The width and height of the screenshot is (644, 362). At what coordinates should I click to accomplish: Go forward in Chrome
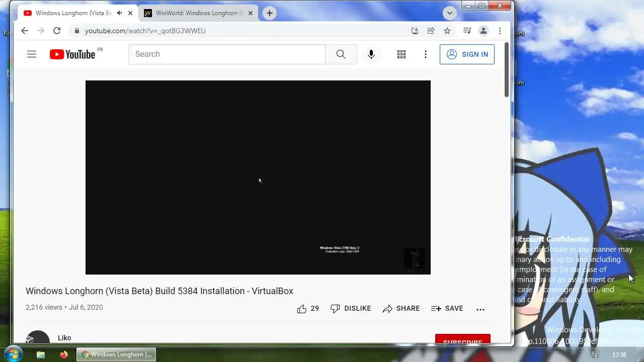41,31
